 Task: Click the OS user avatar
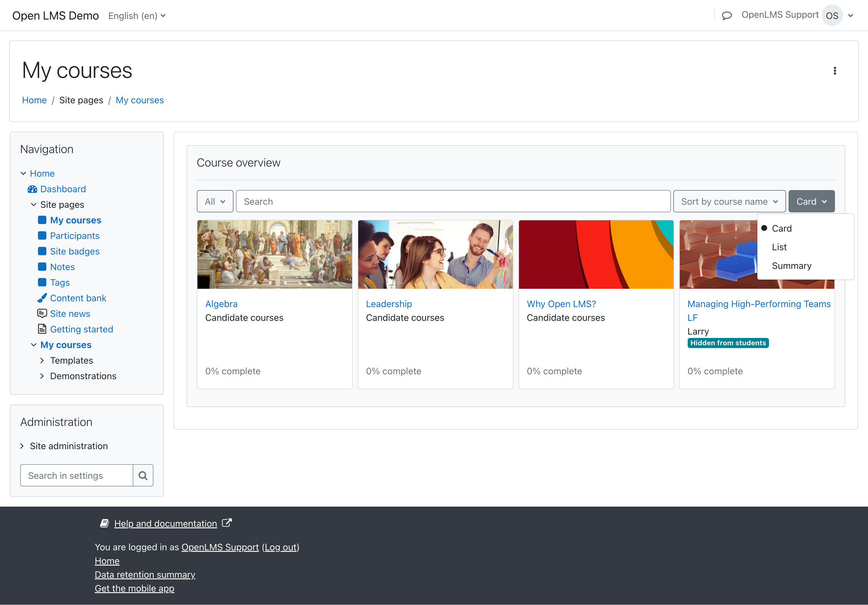pos(832,16)
